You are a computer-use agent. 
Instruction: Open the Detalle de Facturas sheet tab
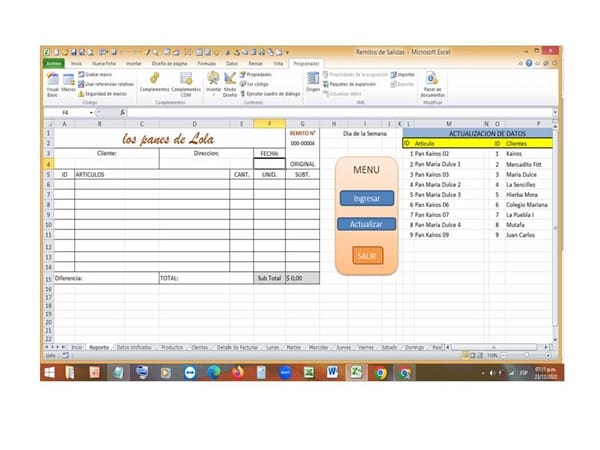point(237,347)
